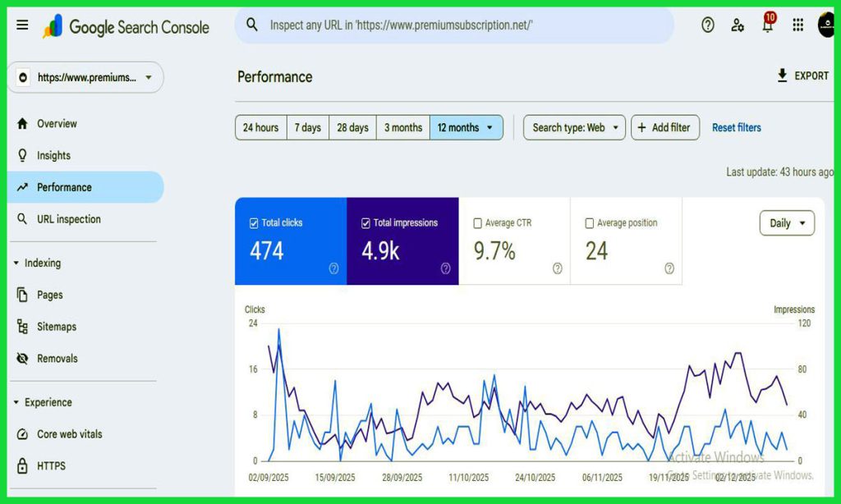Select the 3 months date range
Viewport: 841px width, 504px height.
coord(402,127)
